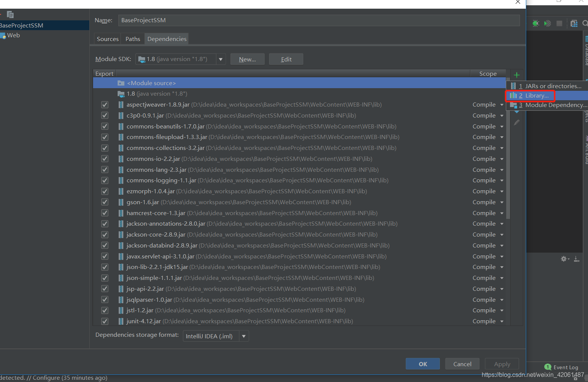Screen dimensions: 588x382
Task: Click the Configure status bar message
Action: (54, 378)
